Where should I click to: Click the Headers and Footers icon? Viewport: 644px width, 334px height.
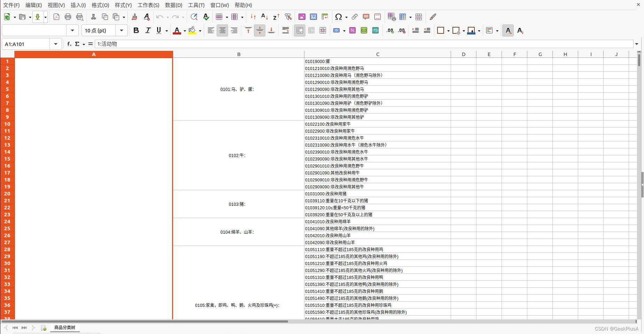[x=378, y=17]
